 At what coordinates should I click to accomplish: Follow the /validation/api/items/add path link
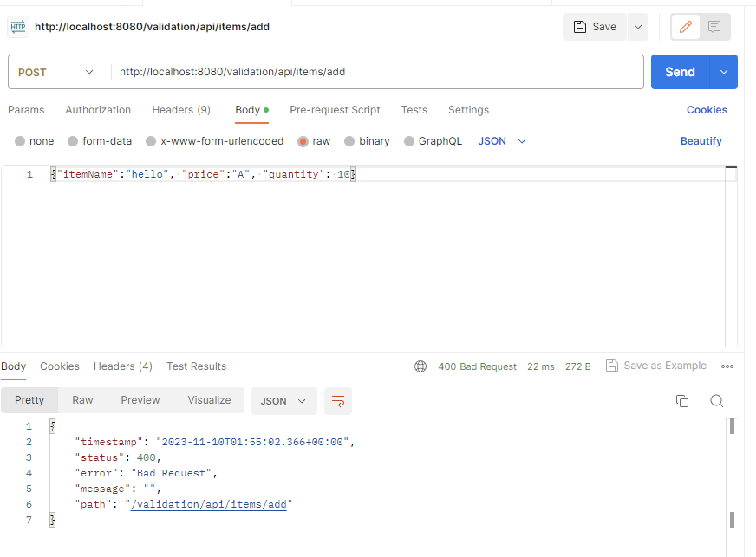click(209, 504)
